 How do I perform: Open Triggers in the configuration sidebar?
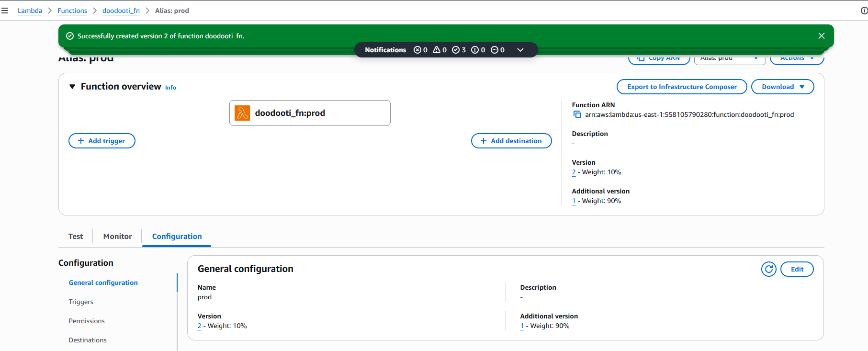pos(81,302)
